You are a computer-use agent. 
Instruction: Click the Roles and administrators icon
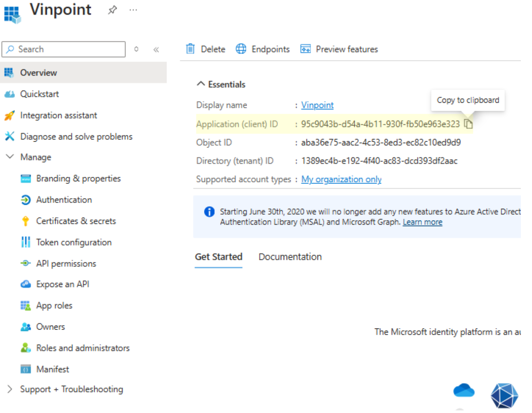26,348
